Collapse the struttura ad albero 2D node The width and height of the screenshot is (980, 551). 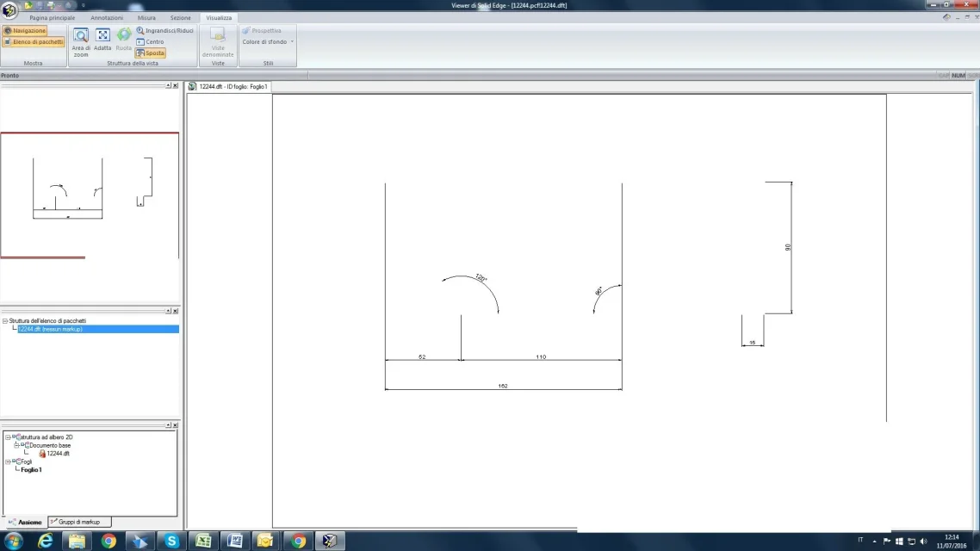[8, 437]
